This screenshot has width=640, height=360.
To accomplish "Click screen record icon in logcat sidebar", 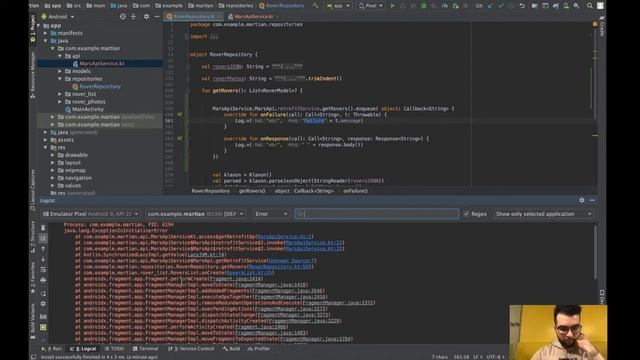I will [x=43, y=327].
